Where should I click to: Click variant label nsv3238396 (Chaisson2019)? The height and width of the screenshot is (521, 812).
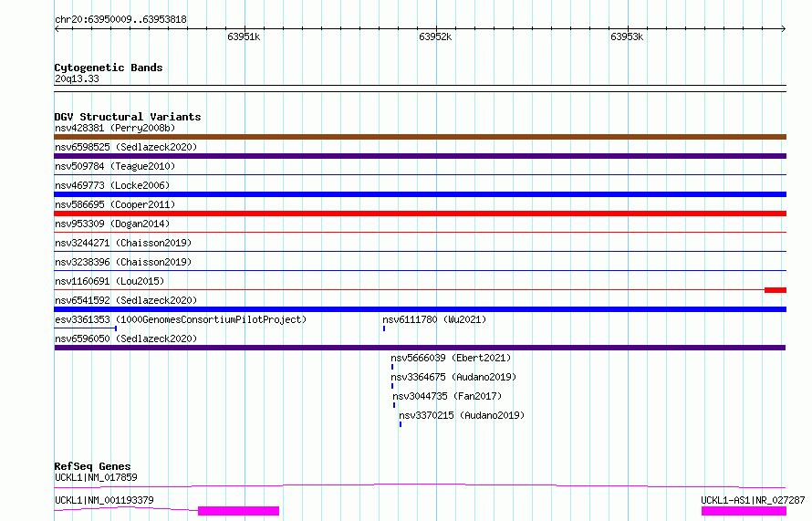click(x=123, y=262)
